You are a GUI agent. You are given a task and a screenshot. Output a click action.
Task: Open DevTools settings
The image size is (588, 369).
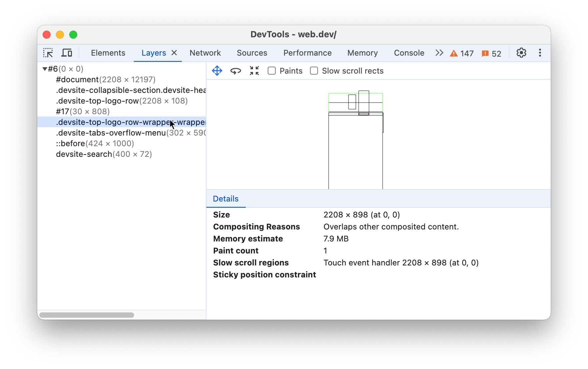[521, 53]
